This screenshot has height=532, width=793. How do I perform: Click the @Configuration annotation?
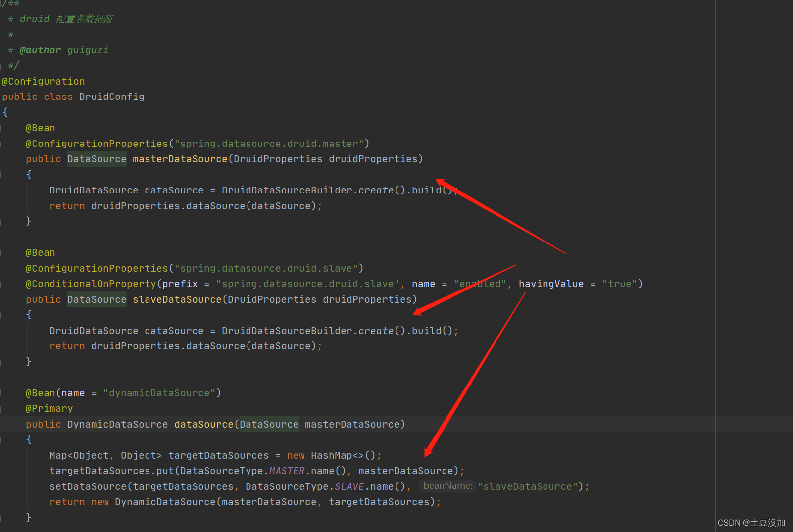click(44, 81)
